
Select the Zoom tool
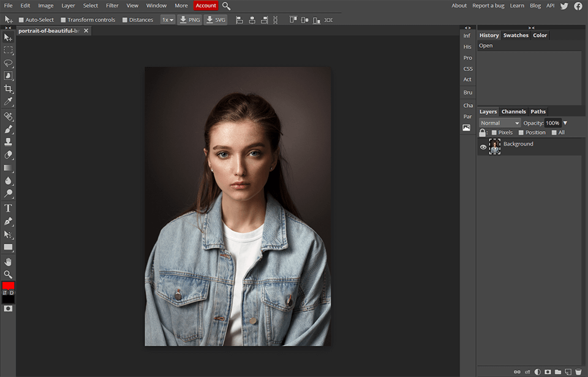(9, 274)
